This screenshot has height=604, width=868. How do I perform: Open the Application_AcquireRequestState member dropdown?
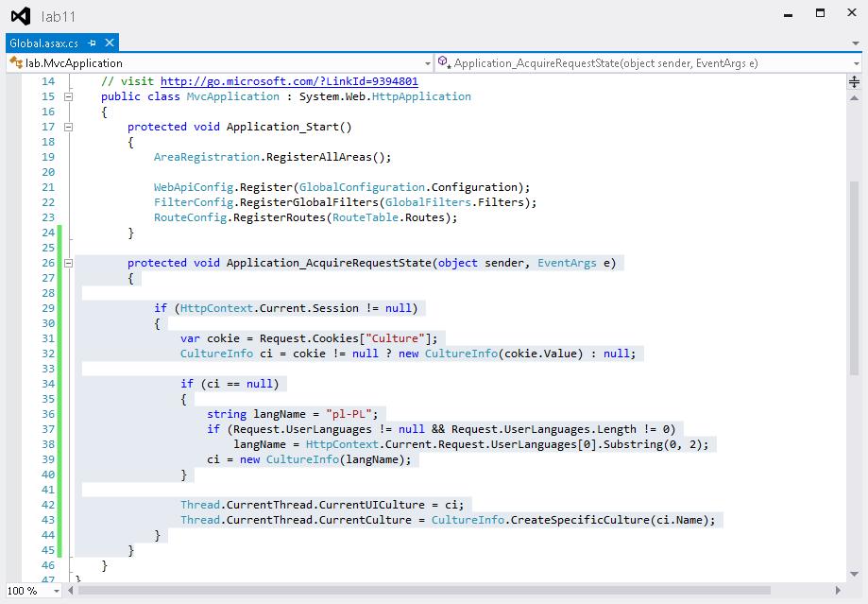point(856,63)
